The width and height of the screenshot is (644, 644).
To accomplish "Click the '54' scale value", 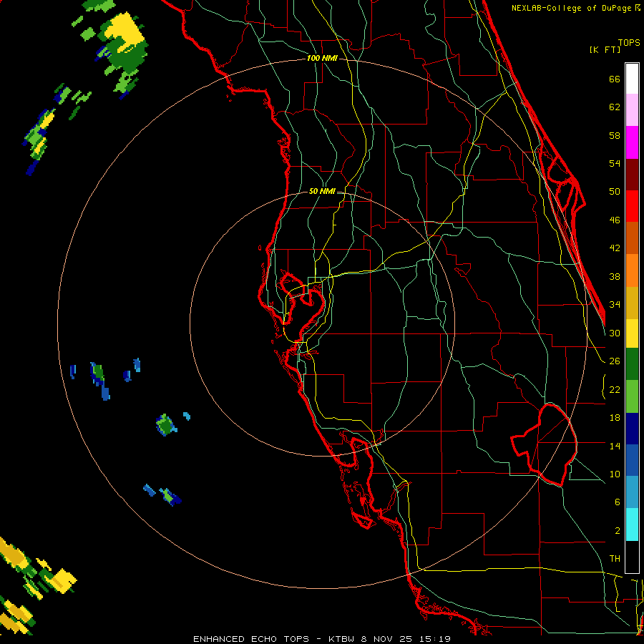I will 615,163.
